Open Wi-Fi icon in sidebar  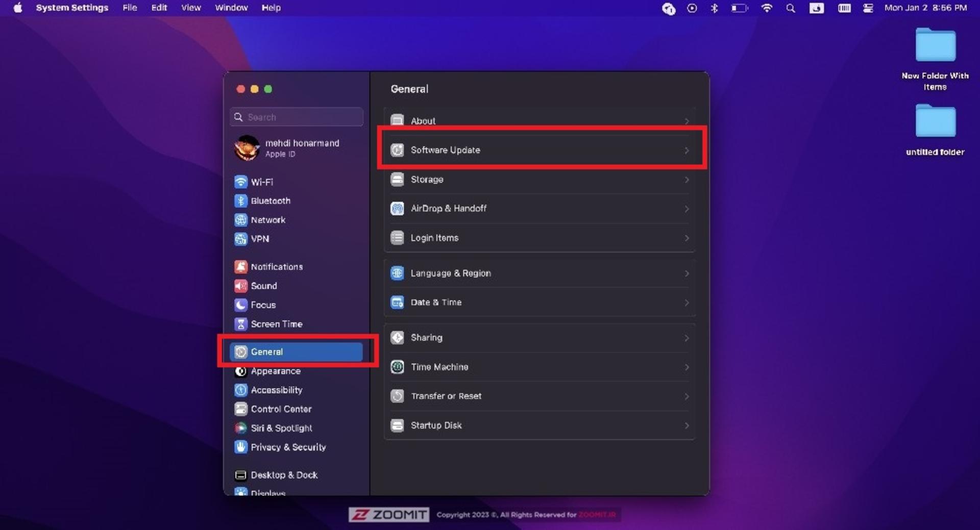[240, 182]
